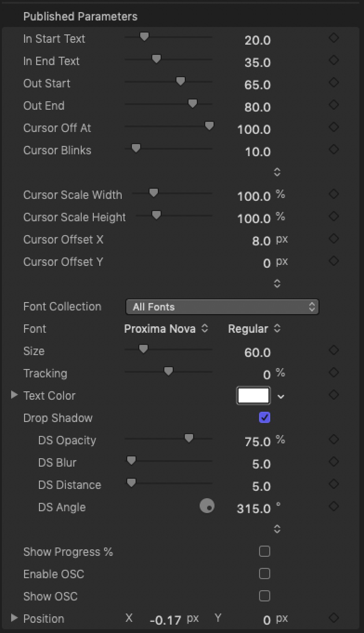The height and width of the screenshot is (633, 364).
Task: Click keyframe diamond for DS Opacity
Action: 333,440
